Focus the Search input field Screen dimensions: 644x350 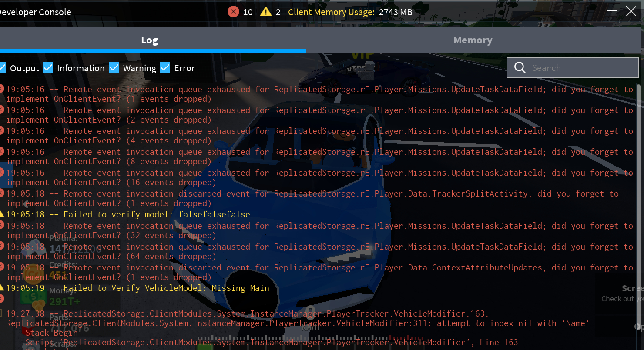coord(573,68)
